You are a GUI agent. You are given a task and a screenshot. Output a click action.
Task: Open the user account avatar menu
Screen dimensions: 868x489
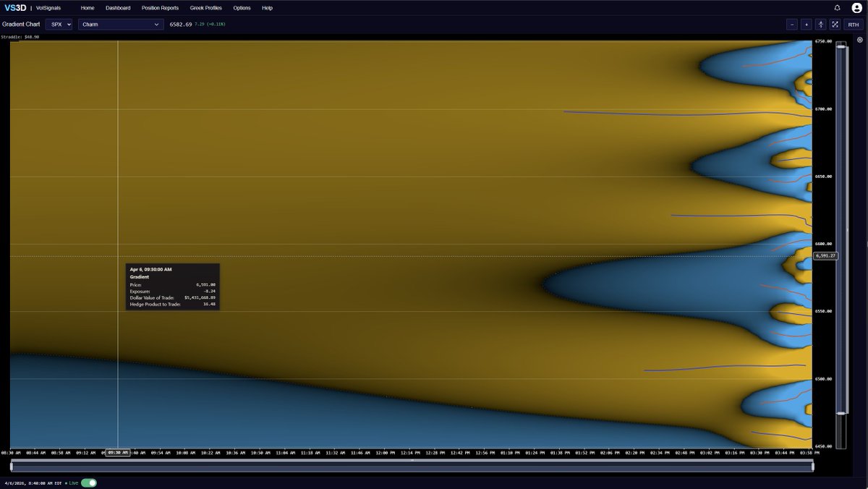(x=856, y=7)
